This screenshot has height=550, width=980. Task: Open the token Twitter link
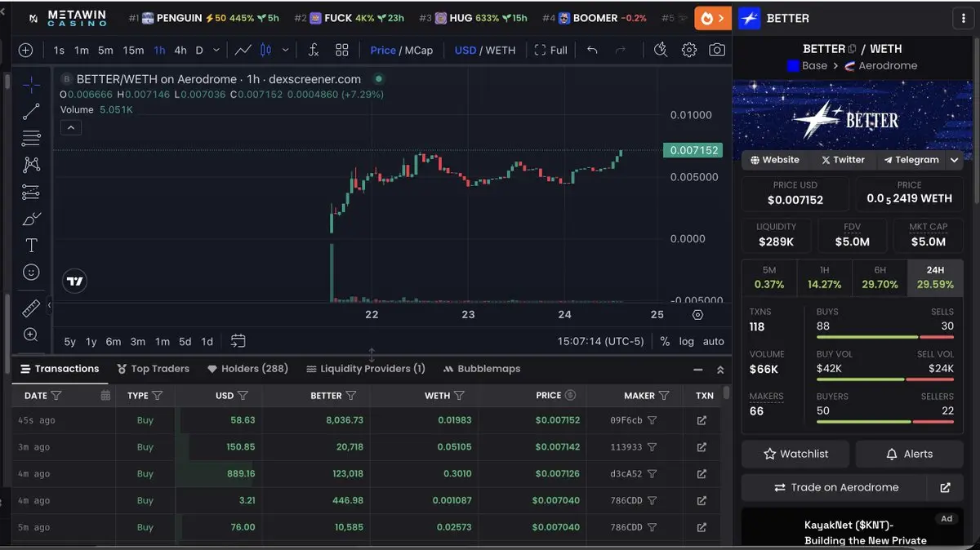(843, 160)
